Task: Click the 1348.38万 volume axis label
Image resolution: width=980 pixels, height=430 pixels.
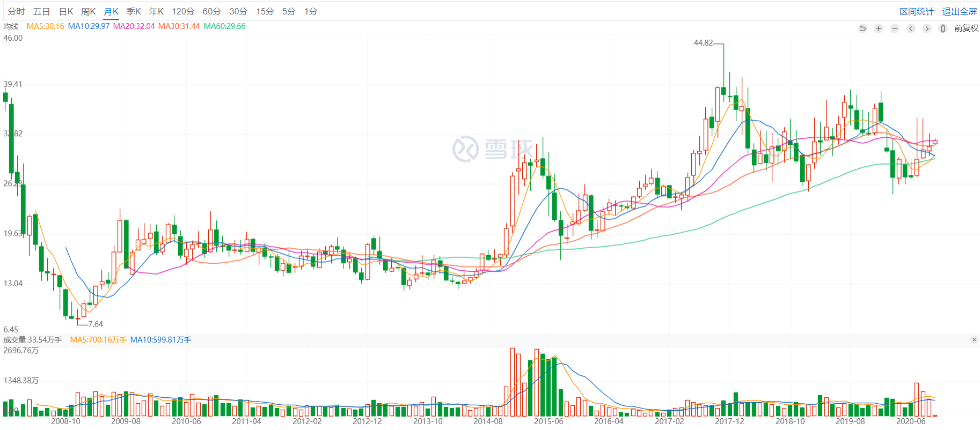Action: (21, 381)
